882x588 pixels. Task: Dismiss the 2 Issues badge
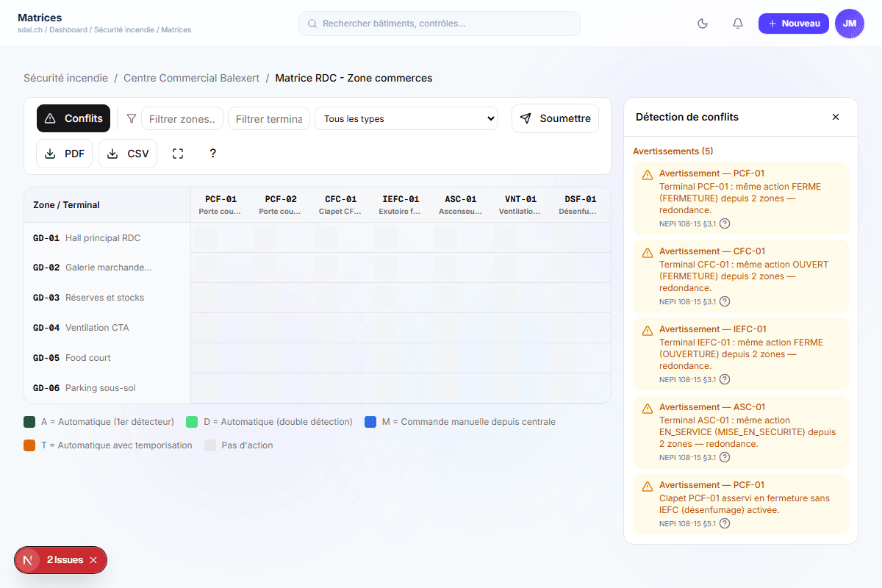pos(93,560)
